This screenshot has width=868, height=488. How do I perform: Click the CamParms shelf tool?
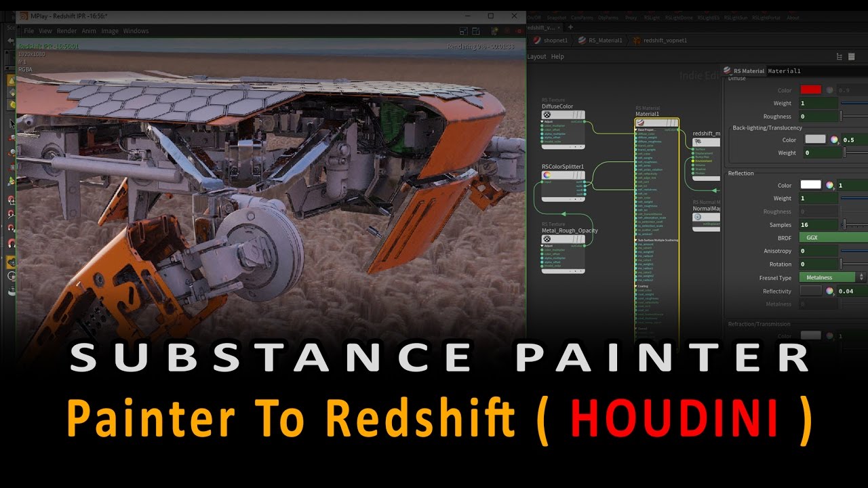pyautogui.click(x=583, y=18)
